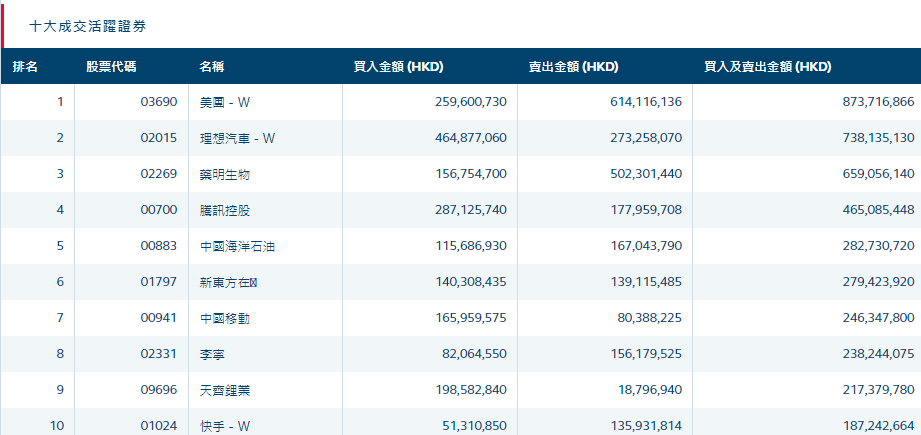
Task: Select sell amount 80,388,225
Action: click(650, 318)
